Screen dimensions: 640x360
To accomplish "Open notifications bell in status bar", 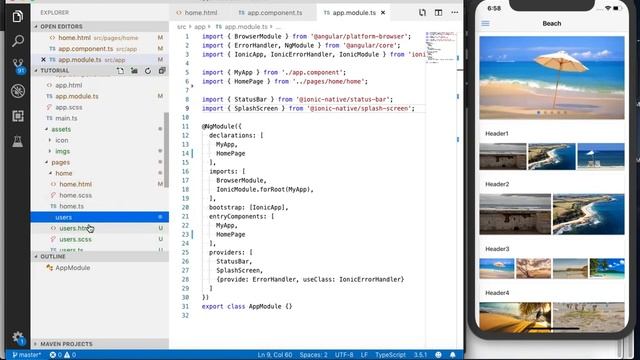I will point(453,355).
